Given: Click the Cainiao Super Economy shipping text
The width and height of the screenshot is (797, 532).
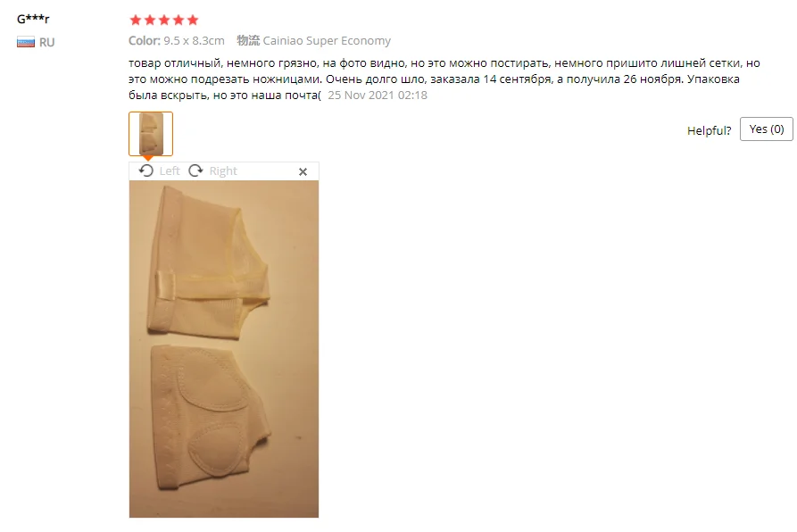Looking at the screenshot, I should click(327, 41).
